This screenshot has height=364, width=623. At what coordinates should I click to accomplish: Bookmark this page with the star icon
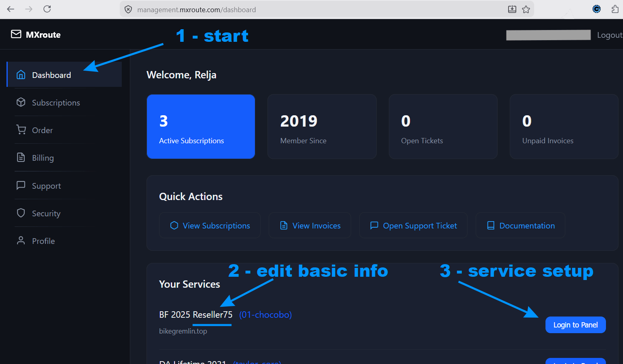click(x=526, y=9)
